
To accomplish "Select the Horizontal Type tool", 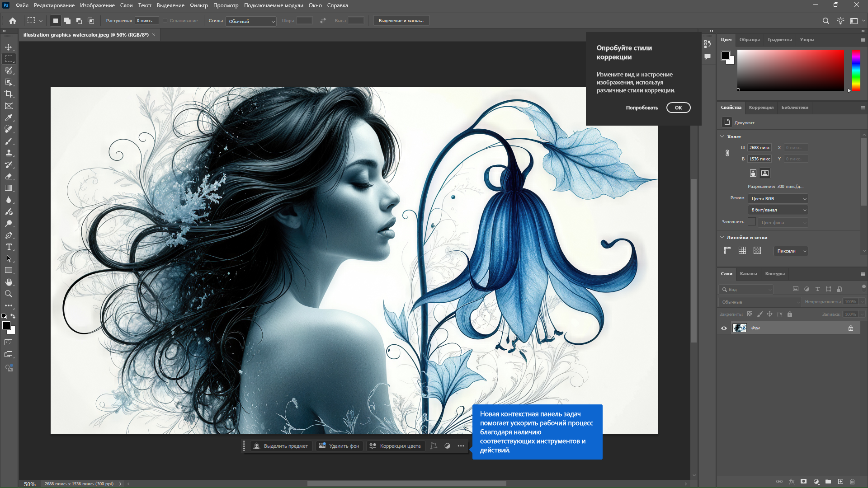I will (x=9, y=247).
